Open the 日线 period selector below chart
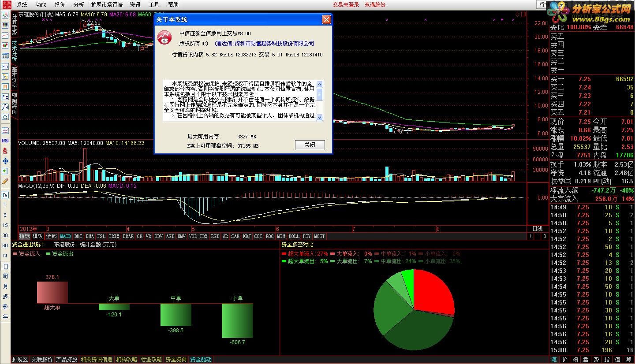 pos(538,229)
